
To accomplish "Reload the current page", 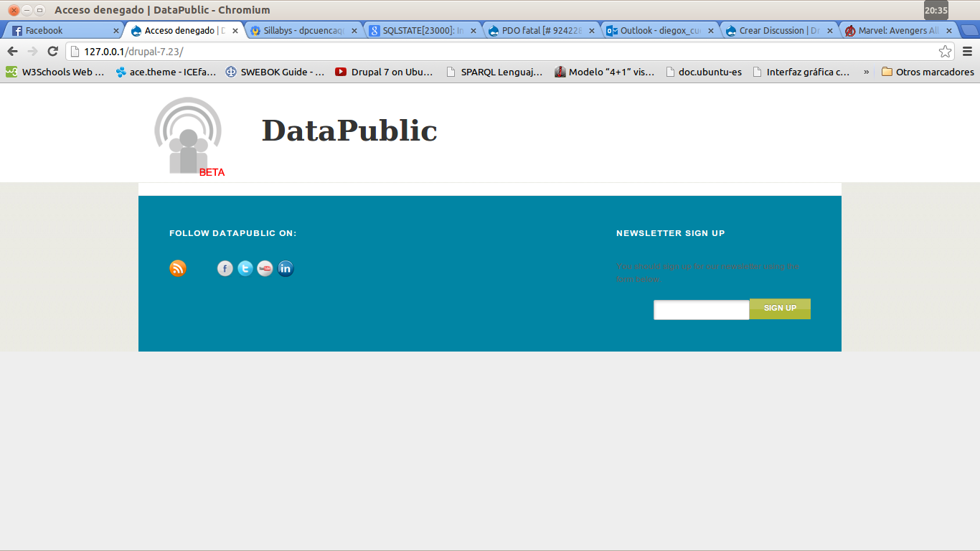I will [x=52, y=51].
